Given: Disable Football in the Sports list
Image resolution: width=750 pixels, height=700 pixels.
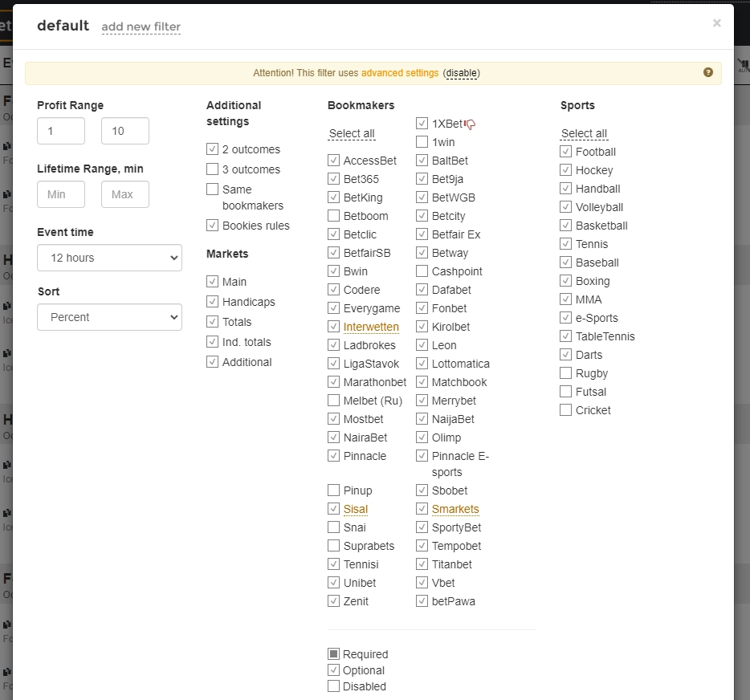Looking at the screenshot, I should point(565,152).
